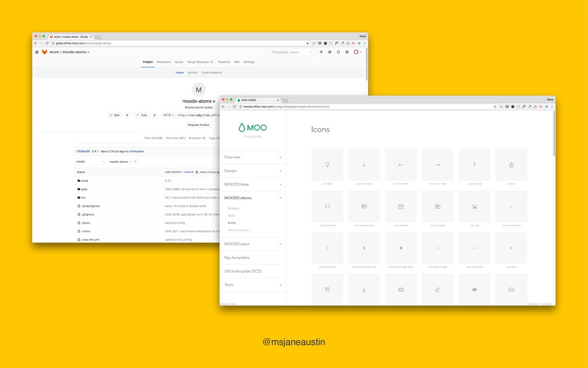
Task: Fork the moods-atoms project
Action: [x=142, y=115]
